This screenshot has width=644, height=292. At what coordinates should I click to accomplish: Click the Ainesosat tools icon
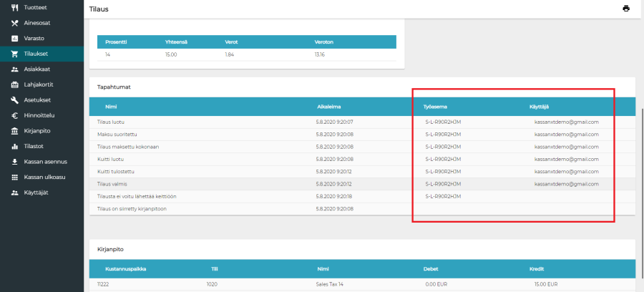[15, 23]
